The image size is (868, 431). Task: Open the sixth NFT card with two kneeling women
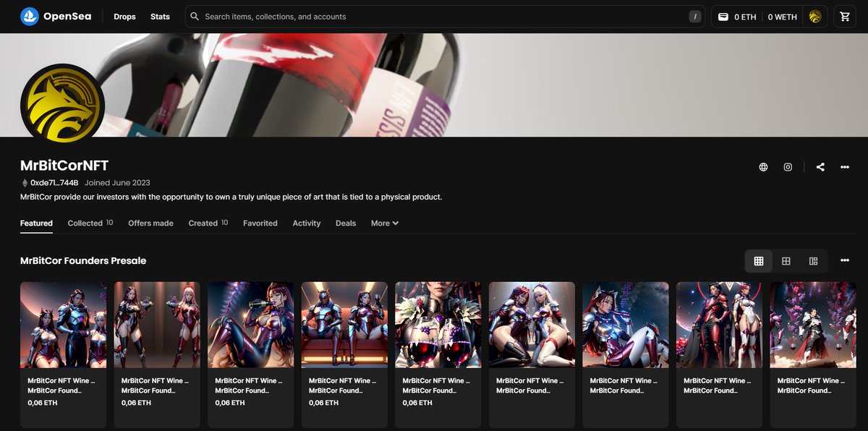click(x=532, y=354)
